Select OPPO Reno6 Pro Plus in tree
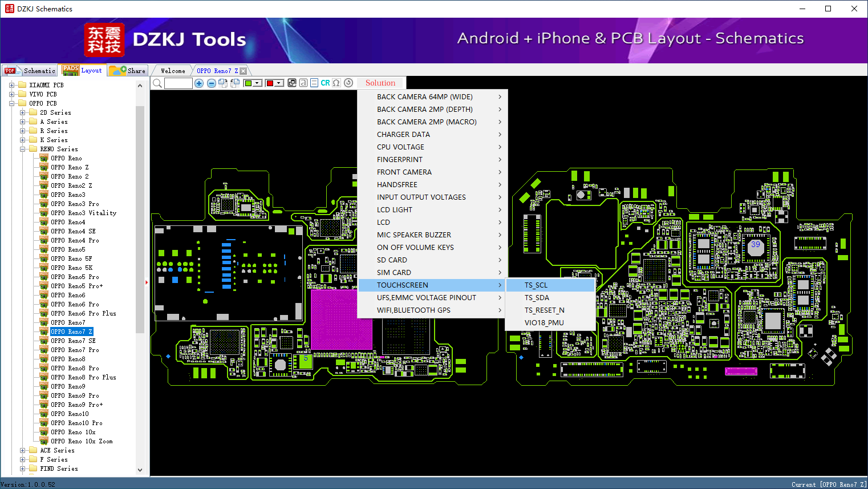Screen dimensions: 868x489 tap(83, 313)
